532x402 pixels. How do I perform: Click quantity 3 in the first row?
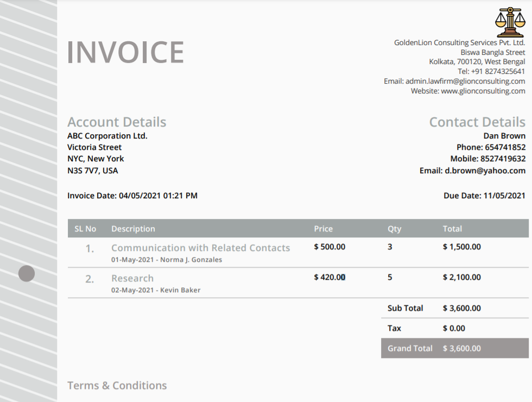pyautogui.click(x=390, y=247)
